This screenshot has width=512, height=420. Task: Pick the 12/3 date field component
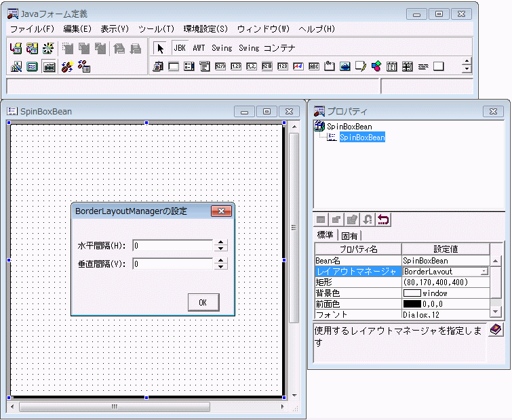pyautogui.click(x=220, y=66)
